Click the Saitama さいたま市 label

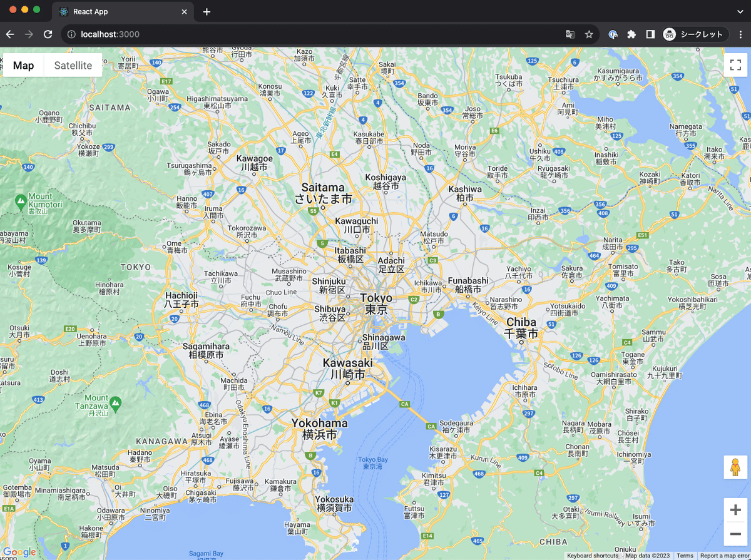tap(323, 193)
